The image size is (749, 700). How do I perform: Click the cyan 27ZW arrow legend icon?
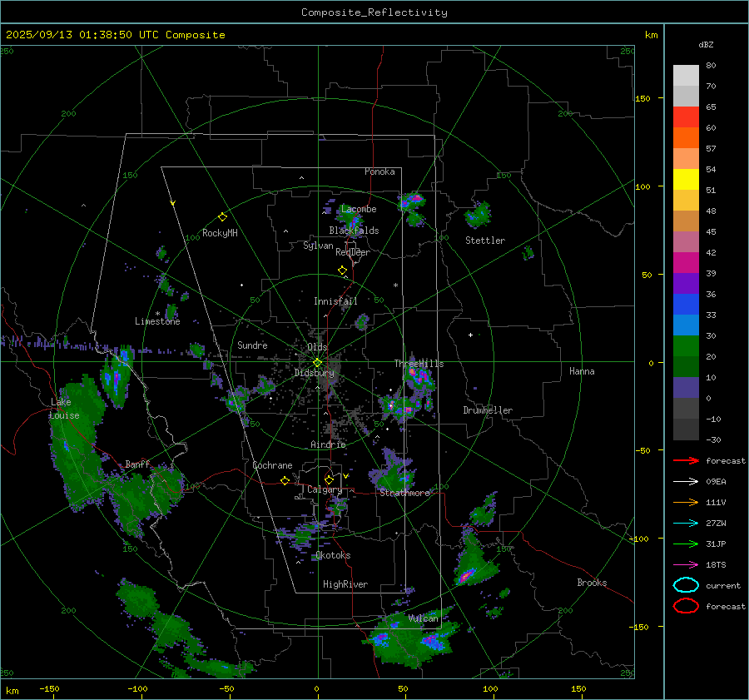coord(686,524)
